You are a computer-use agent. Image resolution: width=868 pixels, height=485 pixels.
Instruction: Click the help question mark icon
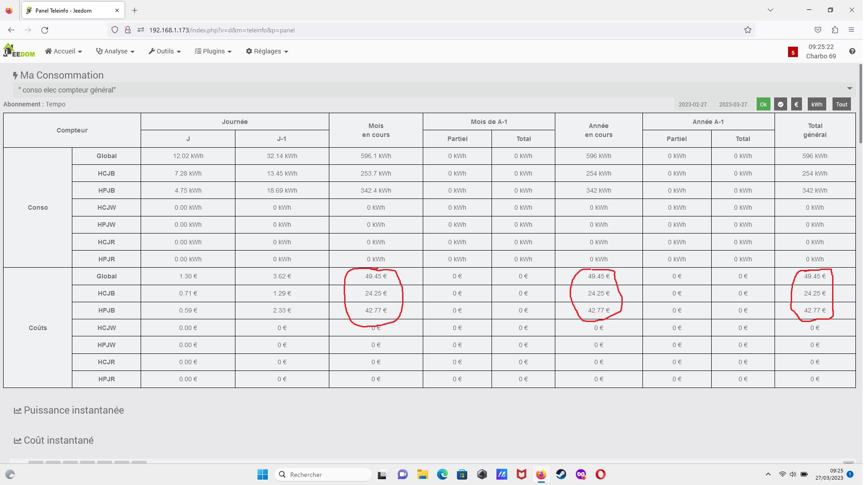pos(852,51)
